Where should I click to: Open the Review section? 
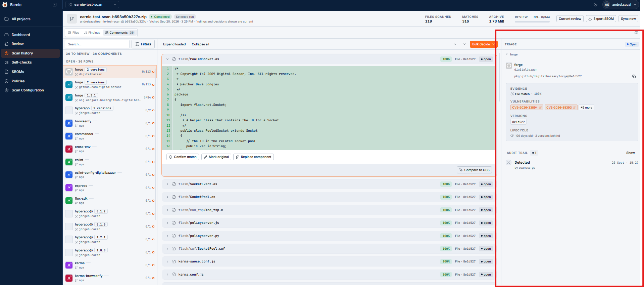pos(17,44)
